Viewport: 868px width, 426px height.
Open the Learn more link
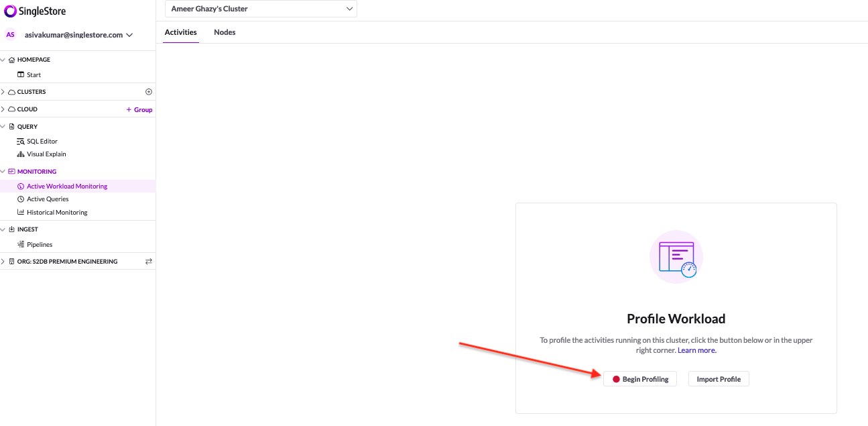[696, 350]
